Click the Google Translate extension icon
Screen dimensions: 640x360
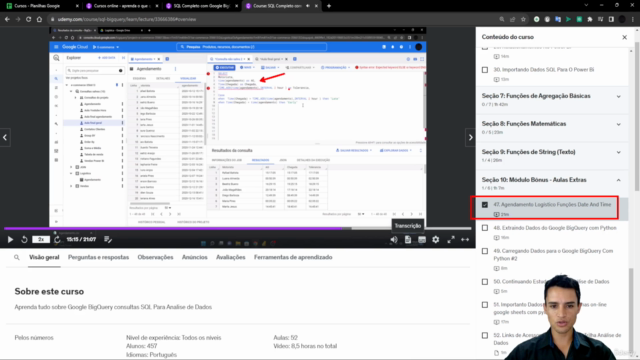coord(558,19)
